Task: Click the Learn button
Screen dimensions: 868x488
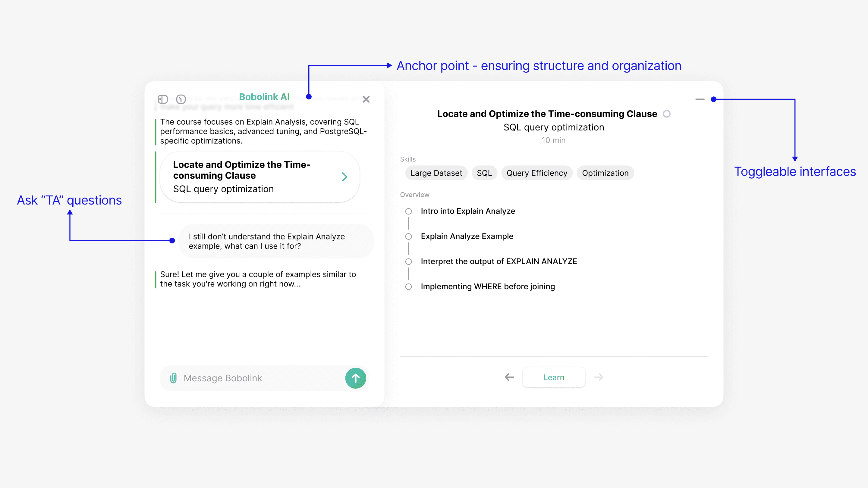Action: point(554,377)
